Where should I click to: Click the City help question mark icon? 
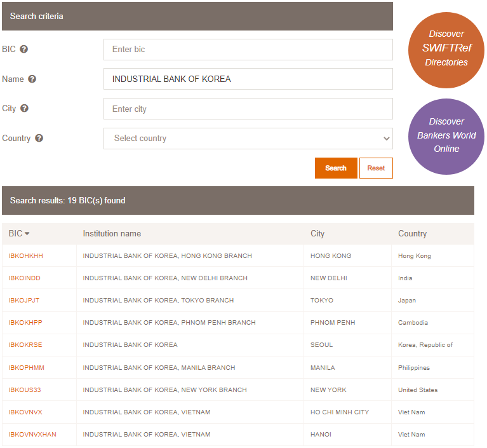point(24,108)
